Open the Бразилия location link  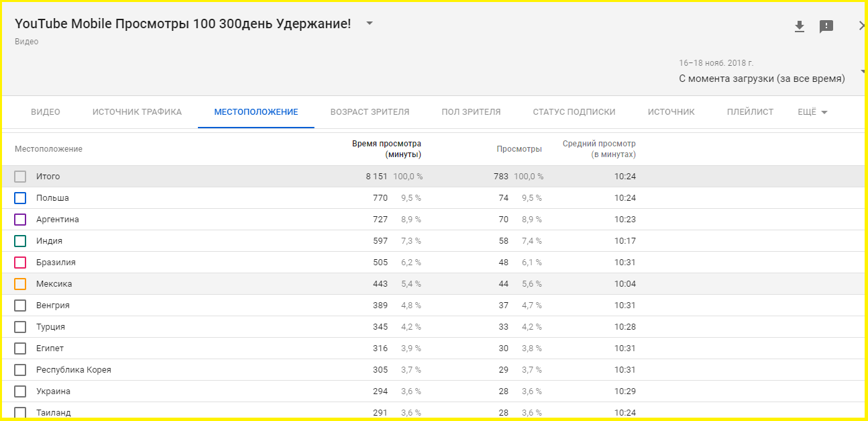coord(56,263)
